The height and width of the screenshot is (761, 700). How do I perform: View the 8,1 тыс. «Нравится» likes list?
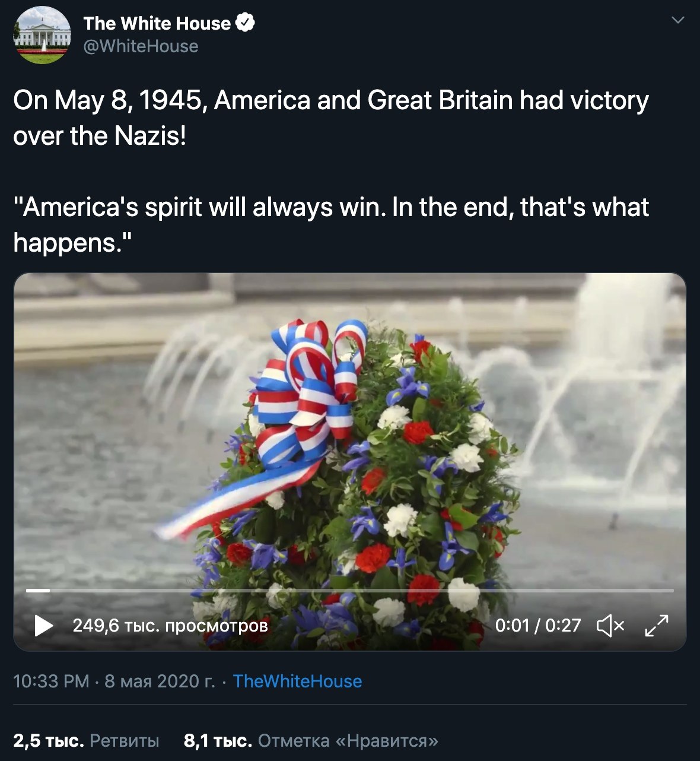(x=311, y=740)
